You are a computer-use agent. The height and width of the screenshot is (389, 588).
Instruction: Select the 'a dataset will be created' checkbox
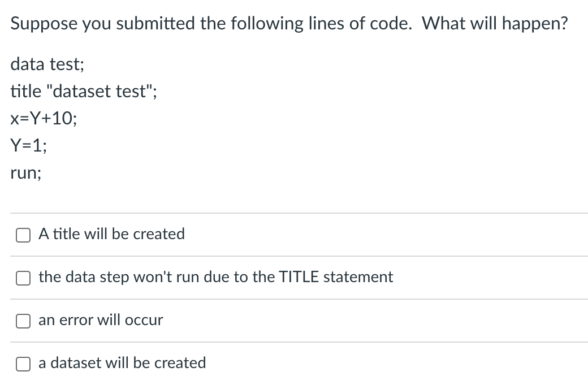23,364
